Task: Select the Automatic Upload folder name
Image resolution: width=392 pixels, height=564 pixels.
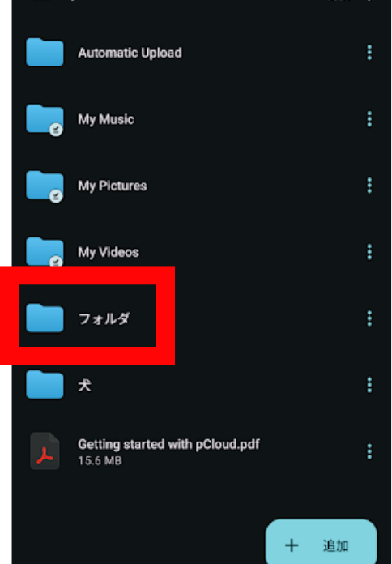Action: click(130, 53)
